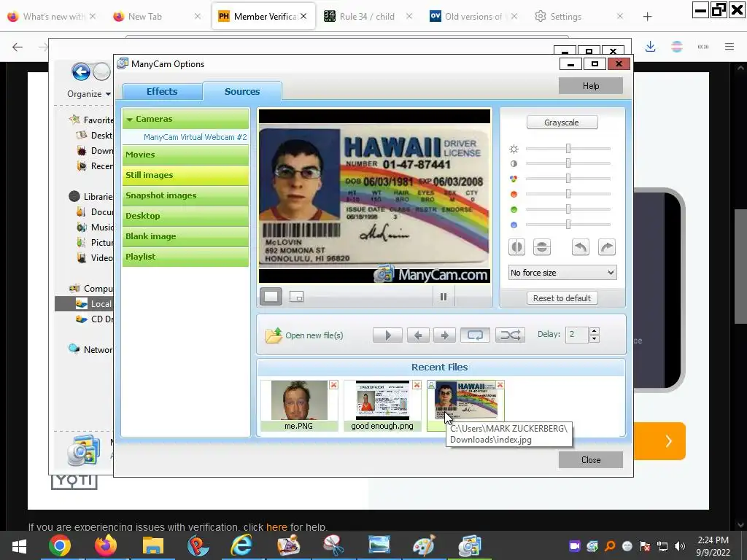Screen dimensions: 747x560
Task: Click the blue Back arrow in the Explorer window
Action: point(81,72)
